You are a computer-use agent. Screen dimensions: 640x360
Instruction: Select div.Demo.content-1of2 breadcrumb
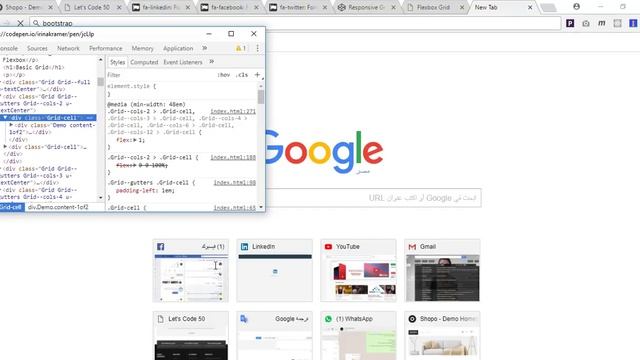tap(58, 207)
